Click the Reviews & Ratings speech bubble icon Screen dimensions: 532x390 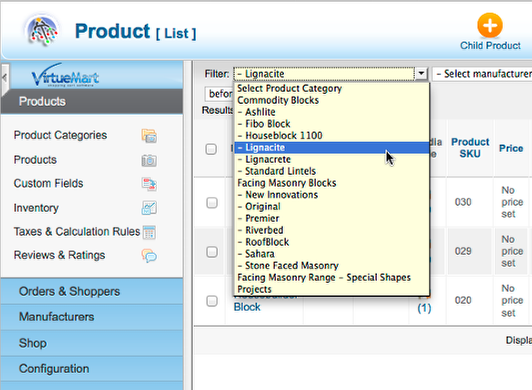click(149, 256)
